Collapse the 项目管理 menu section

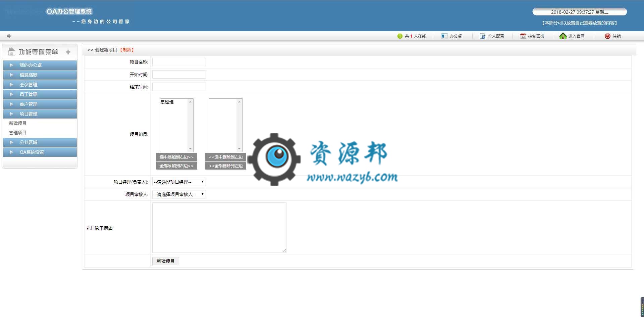click(x=40, y=114)
